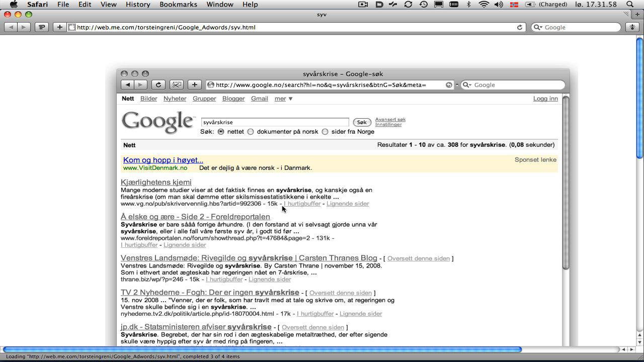Viewport: 644px width, 362px height.
Task: Open the volume control in the menu bar
Action: [499, 5]
